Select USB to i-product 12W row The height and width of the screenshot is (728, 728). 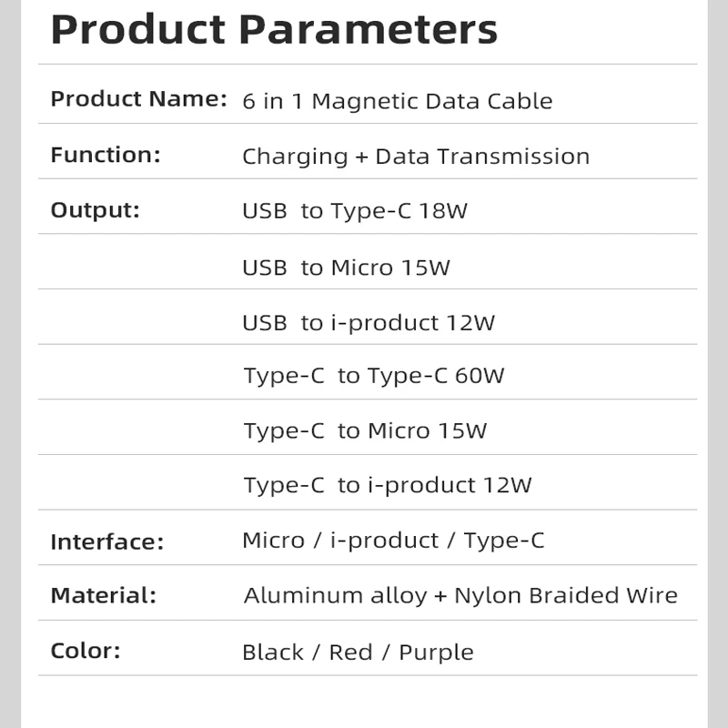(x=368, y=323)
